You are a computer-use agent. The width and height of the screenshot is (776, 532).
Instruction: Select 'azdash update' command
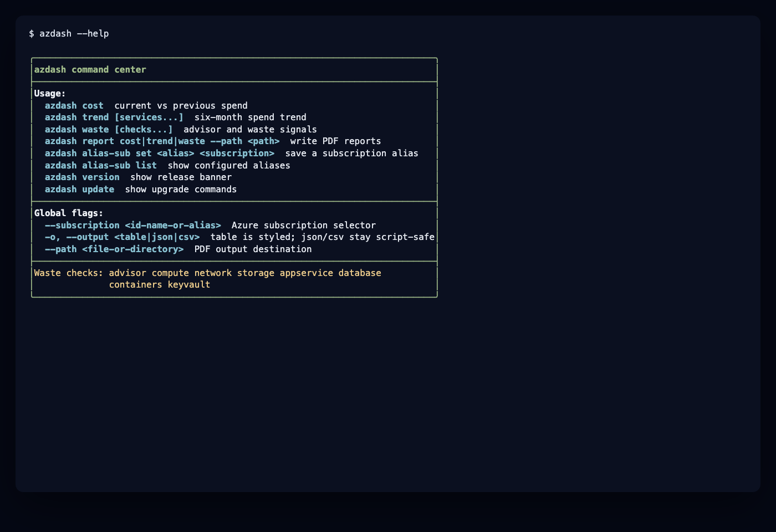pos(80,189)
